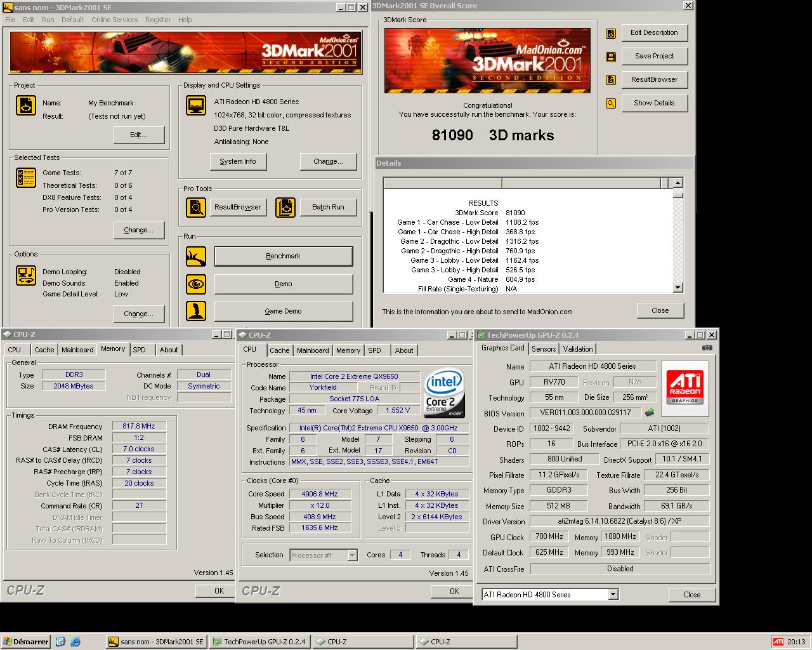Click the Project icon next to My Benchmark

click(26, 105)
